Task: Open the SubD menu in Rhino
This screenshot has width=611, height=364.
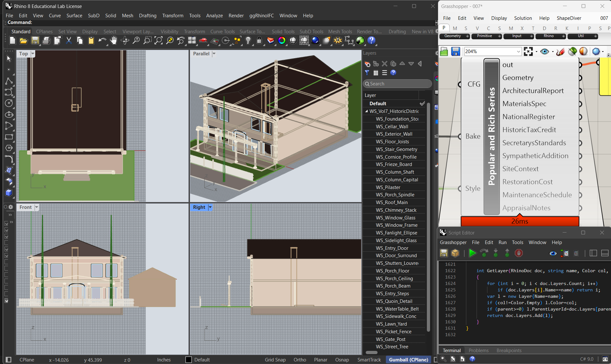Action: (94, 16)
